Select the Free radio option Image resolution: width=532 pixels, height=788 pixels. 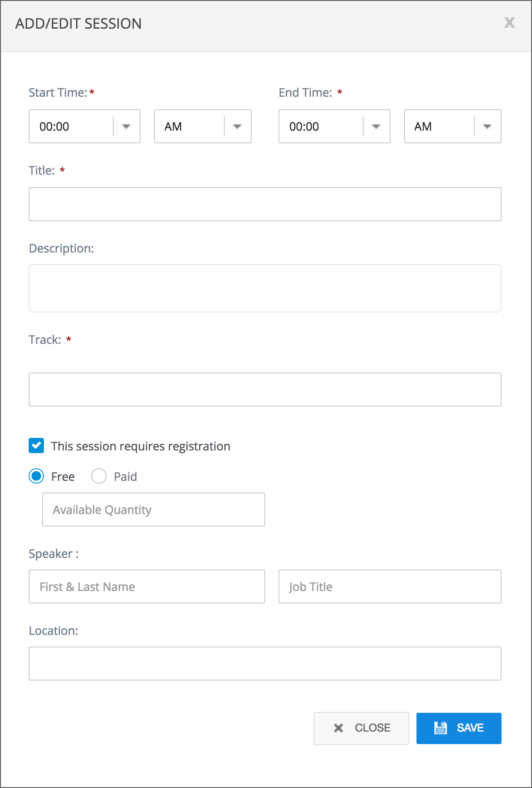click(36, 476)
